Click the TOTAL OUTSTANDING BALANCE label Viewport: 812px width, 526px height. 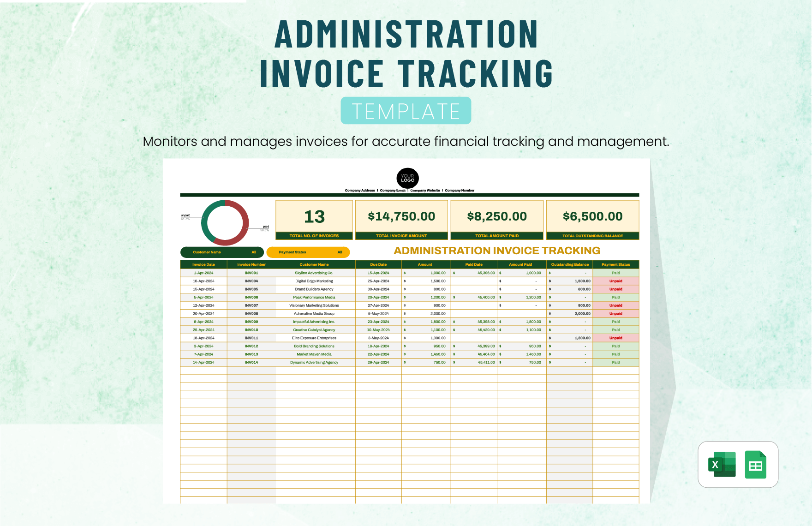tap(592, 236)
